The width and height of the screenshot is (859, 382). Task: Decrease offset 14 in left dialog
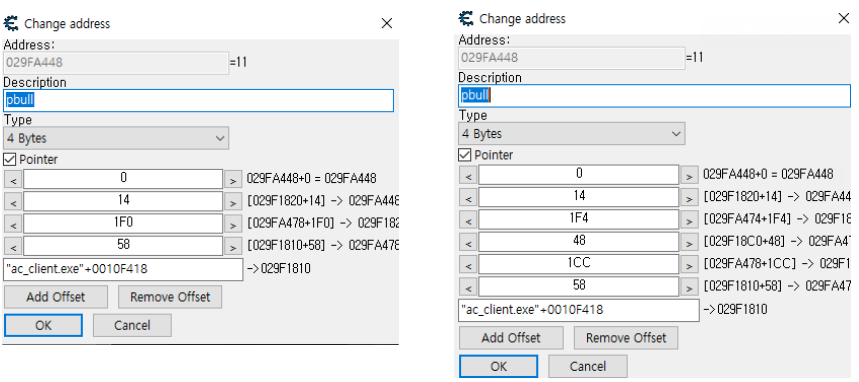pos(13,201)
